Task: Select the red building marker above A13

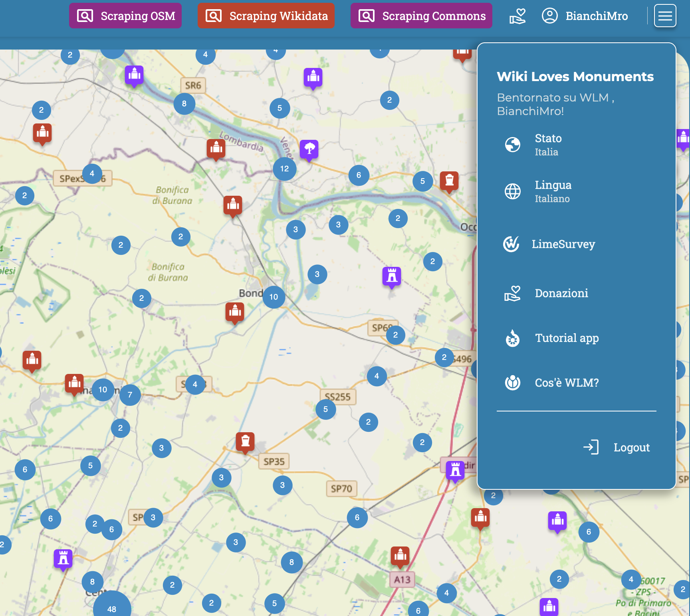Action: pos(400,555)
